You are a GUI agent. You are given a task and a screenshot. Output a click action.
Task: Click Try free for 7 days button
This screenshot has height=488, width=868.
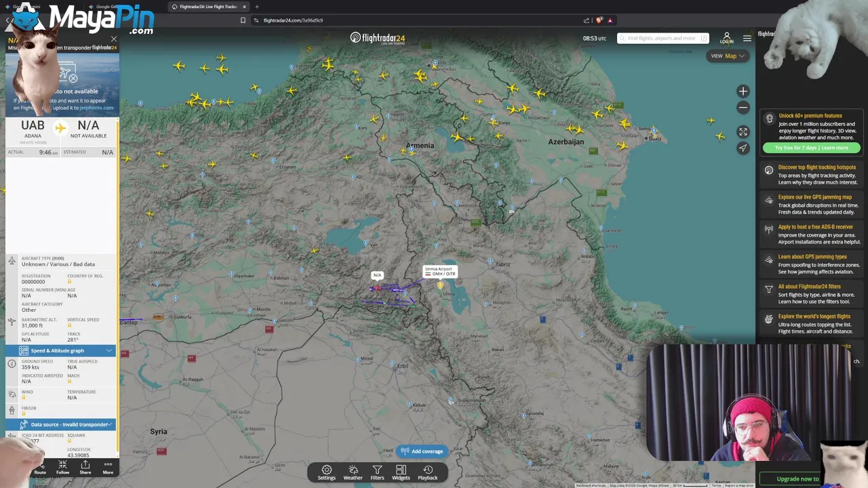[812, 148]
